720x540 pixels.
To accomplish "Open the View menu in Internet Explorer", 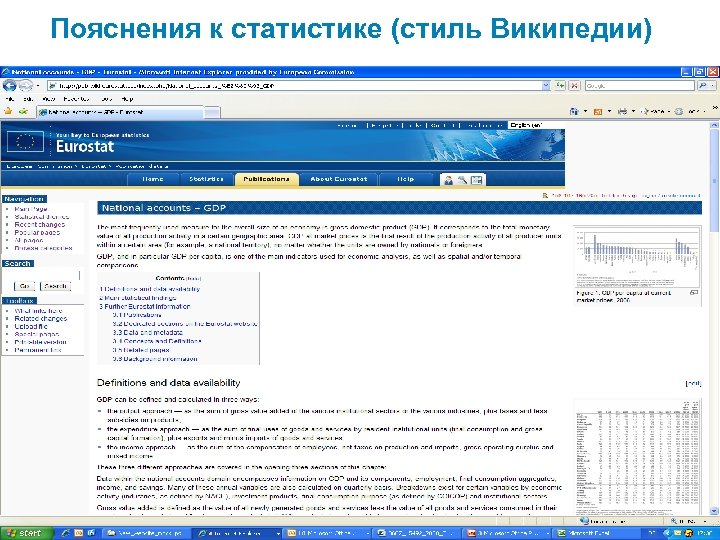I will (48, 99).
